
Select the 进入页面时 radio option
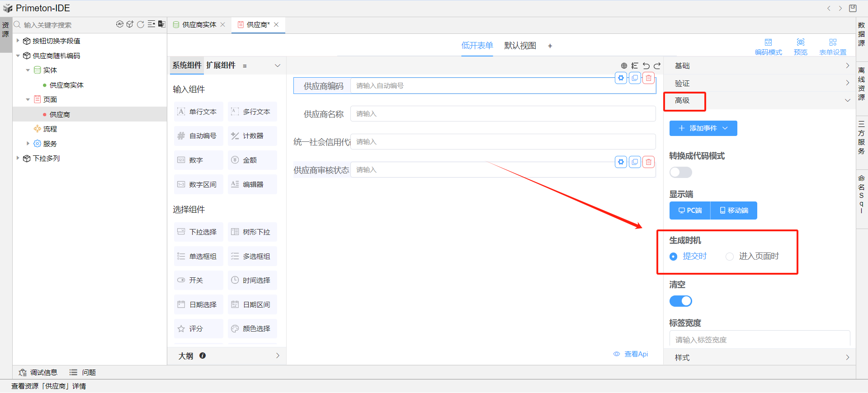pyautogui.click(x=730, y=257)
